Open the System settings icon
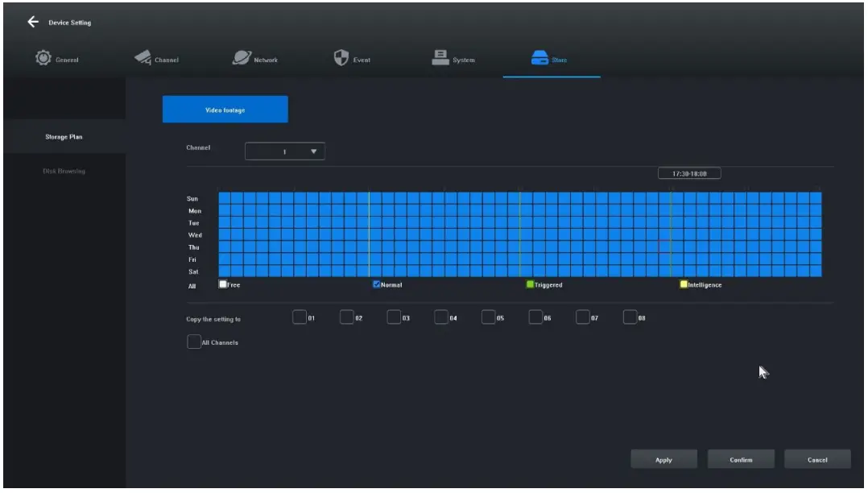The width and height of the screenshot is (868, 493). click(x=441, y=56)
